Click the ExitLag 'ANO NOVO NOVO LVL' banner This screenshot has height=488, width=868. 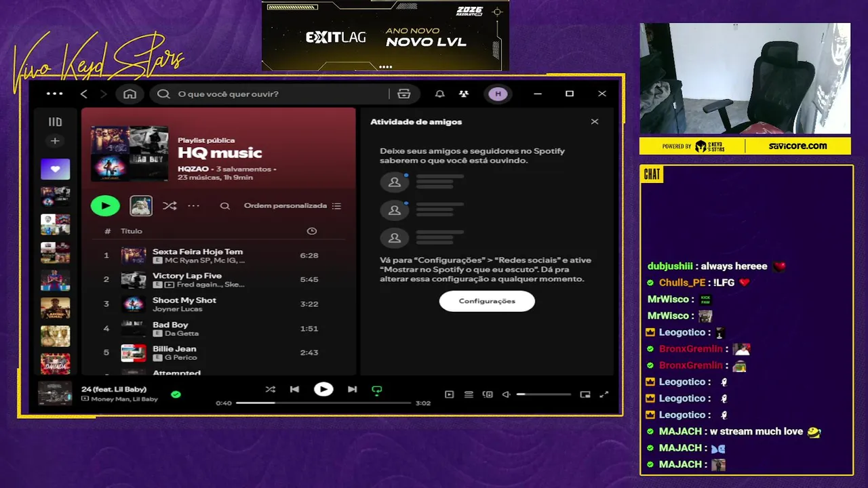(385, 35)
